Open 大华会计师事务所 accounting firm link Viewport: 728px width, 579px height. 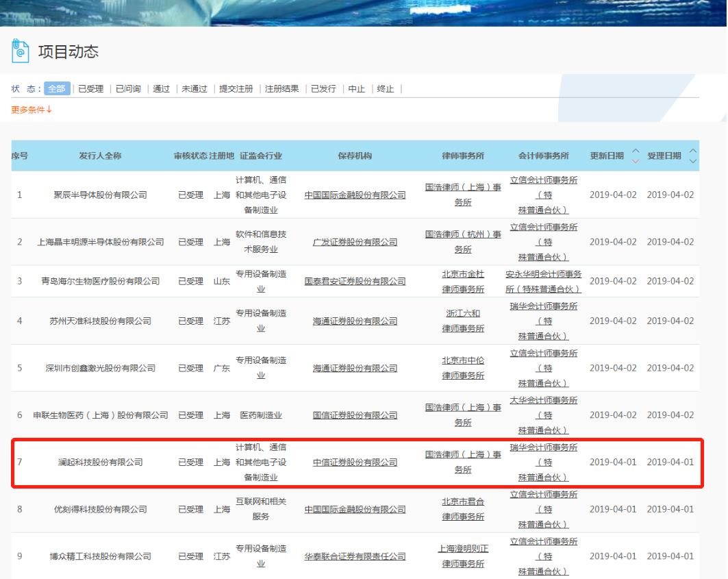tap(543, 400)
